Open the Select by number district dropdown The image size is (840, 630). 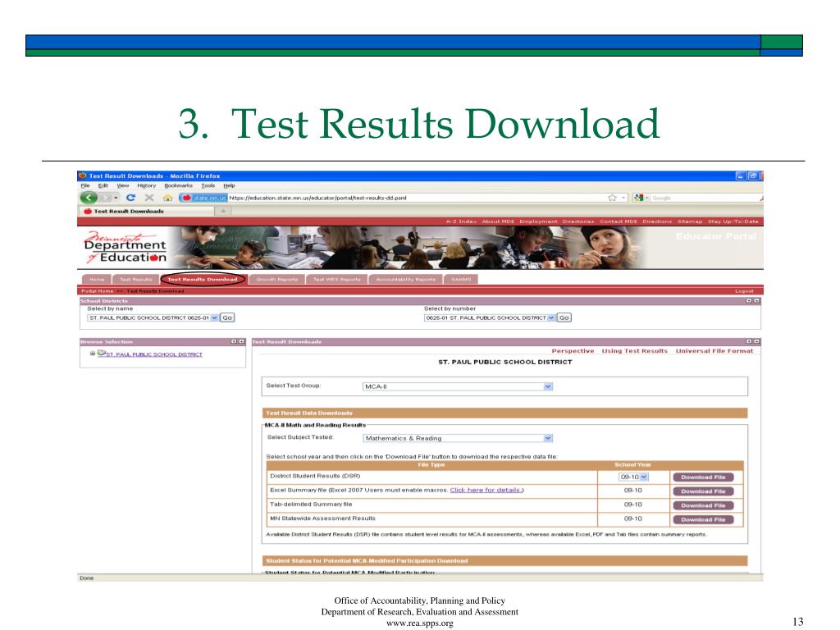490,317
